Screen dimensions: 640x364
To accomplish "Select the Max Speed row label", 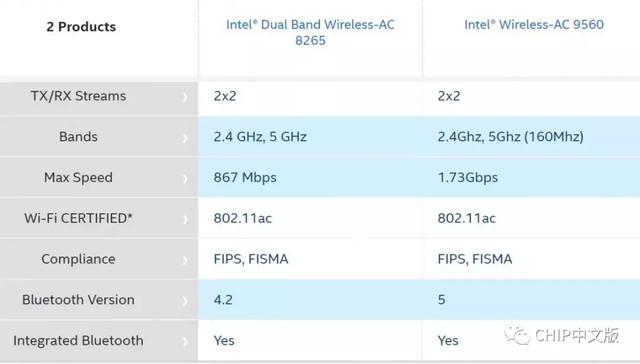I will [x=78, y=178].
